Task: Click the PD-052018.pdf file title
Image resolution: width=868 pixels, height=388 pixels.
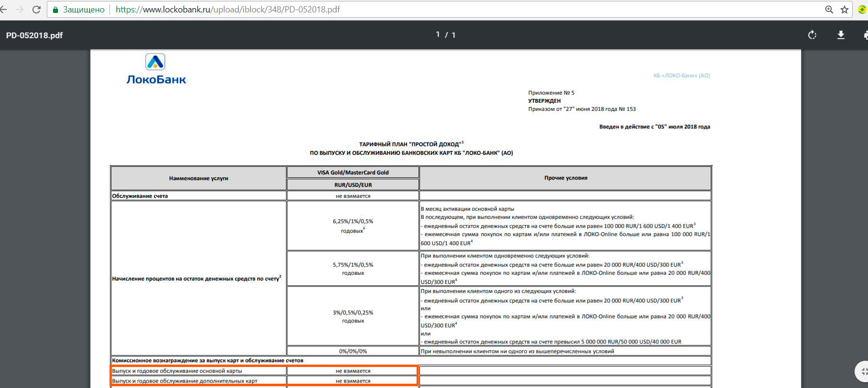Action: tap(34, 35)
